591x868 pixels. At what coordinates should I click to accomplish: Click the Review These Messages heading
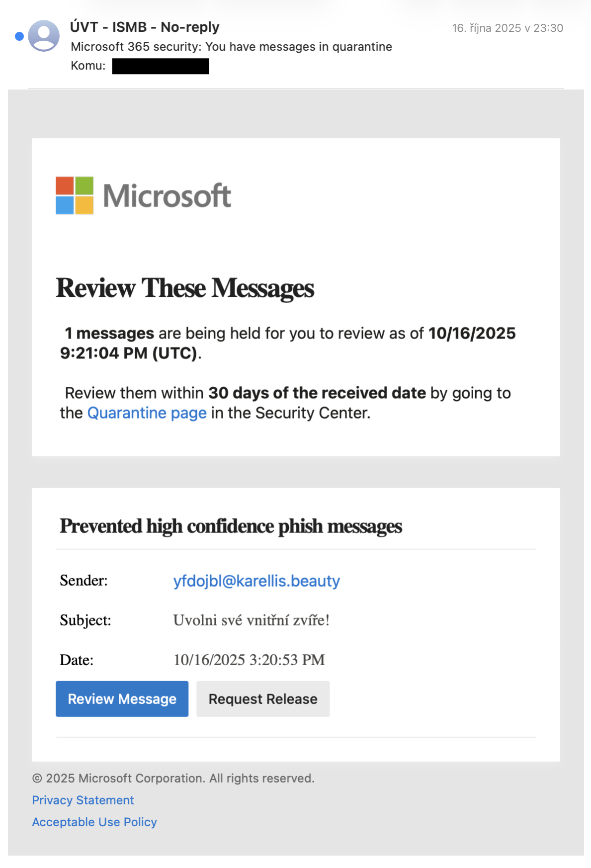185,288
